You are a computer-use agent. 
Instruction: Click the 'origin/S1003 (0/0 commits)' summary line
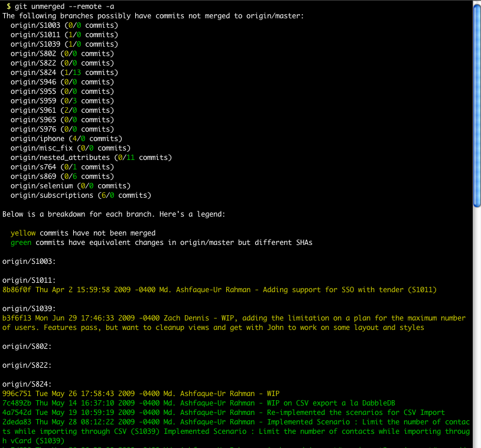click(64, 25)
